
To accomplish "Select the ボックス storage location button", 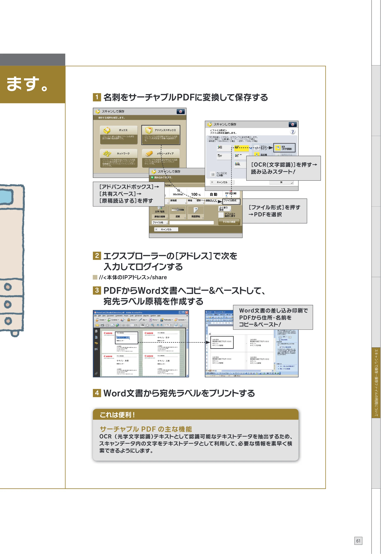I will [x=119, y=135].
